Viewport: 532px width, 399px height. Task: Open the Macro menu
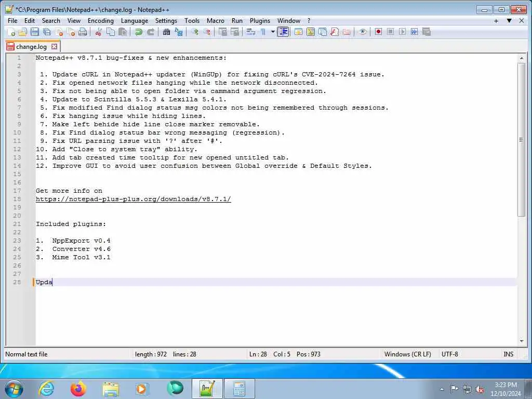(x=216, y=21)
